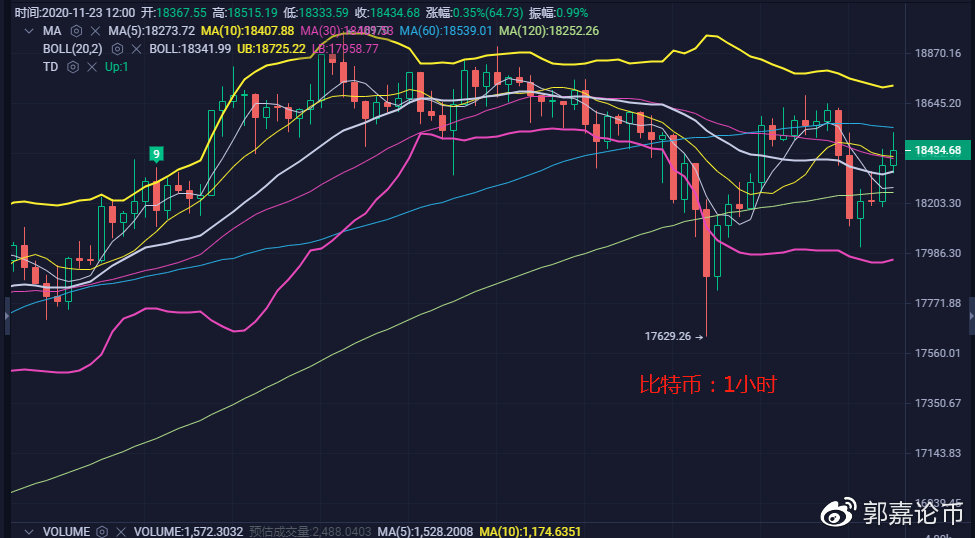
Task: Open MA indicator settings gear
Action: [x=76, y=31]
